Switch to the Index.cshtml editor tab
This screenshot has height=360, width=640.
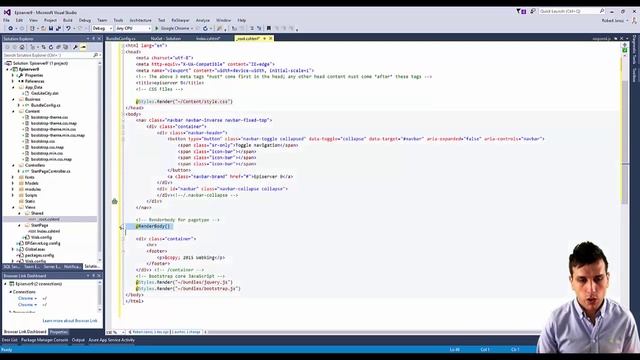click(208, 38)
